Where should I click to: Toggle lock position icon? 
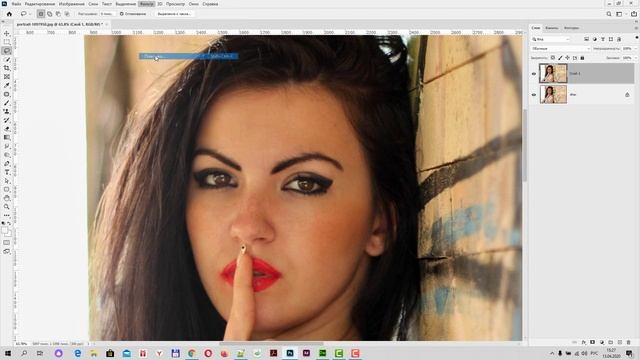point(568,58)
